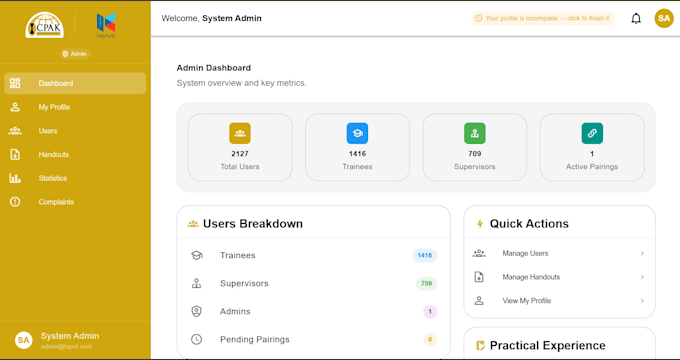Image resolution: width=680 pixels, height=360 pixels.
Task: Expand View My Profile chevron arrow
Action: (642, 301)
